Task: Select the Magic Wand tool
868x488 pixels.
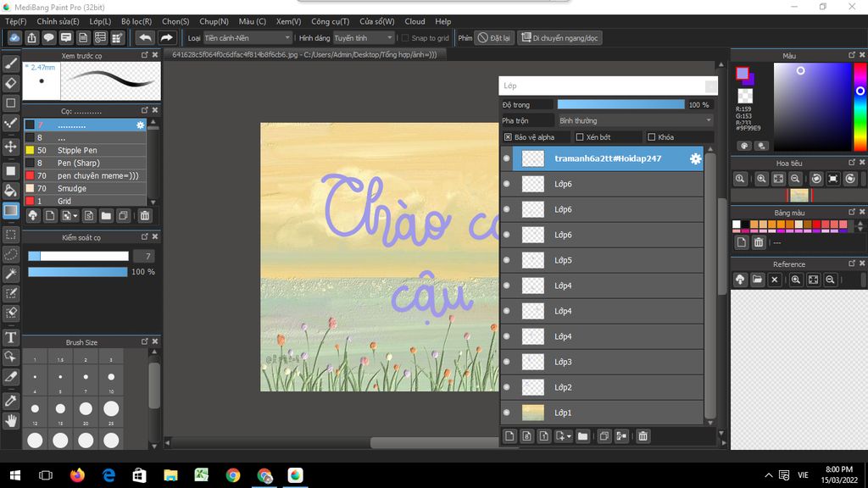Action: point(10,274)
